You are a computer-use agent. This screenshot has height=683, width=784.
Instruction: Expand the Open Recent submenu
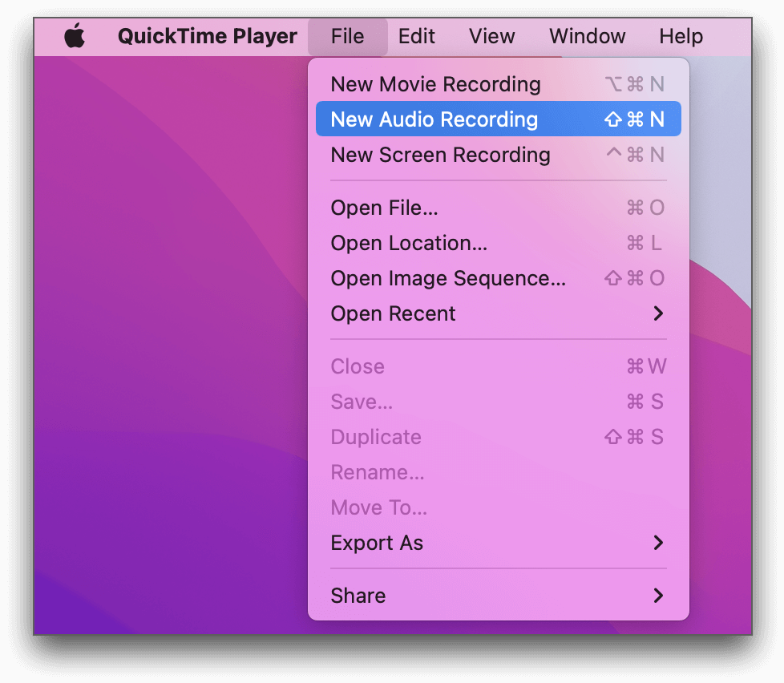499,313
